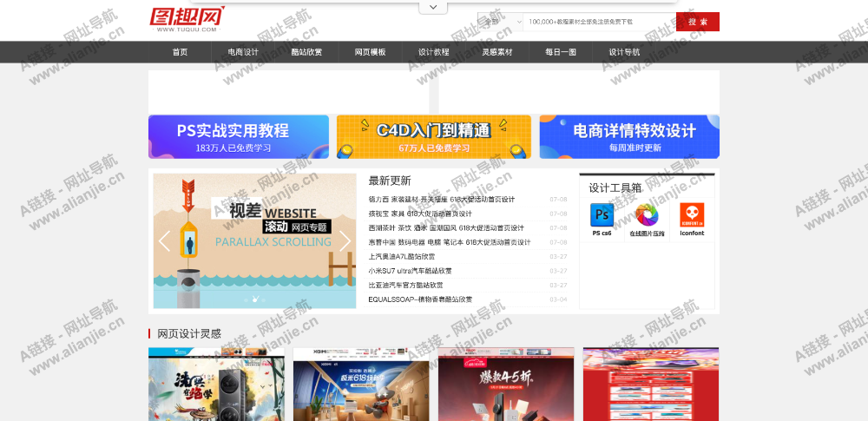Click the 最新更新 heading
868x421 pixels.
pyautogui.click(x=390, y=181)
